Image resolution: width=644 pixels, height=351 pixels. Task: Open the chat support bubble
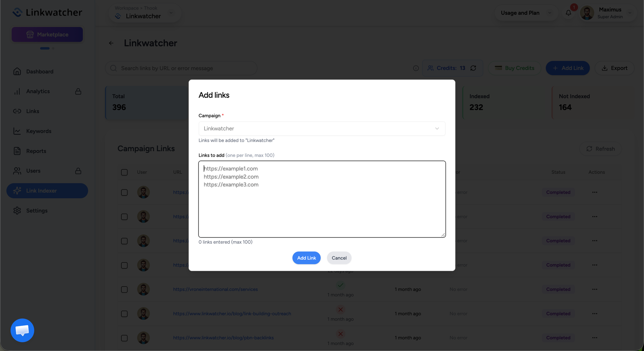[22, 330]
